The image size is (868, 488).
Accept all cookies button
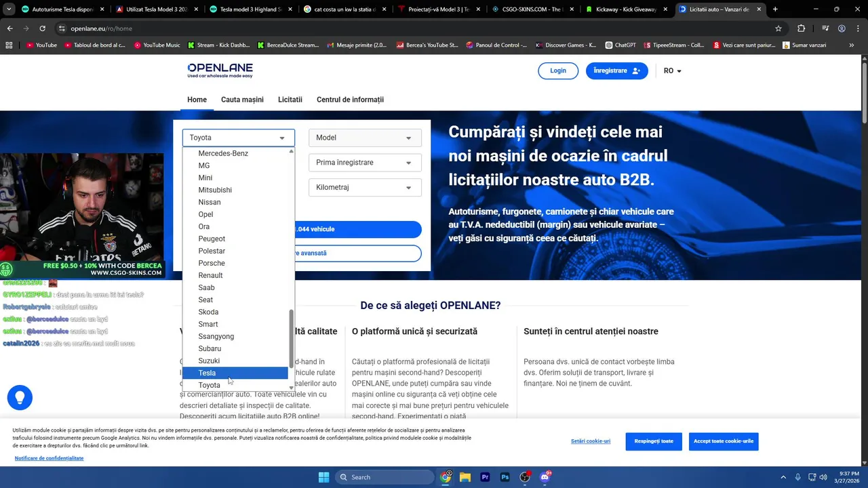[724, 441]
